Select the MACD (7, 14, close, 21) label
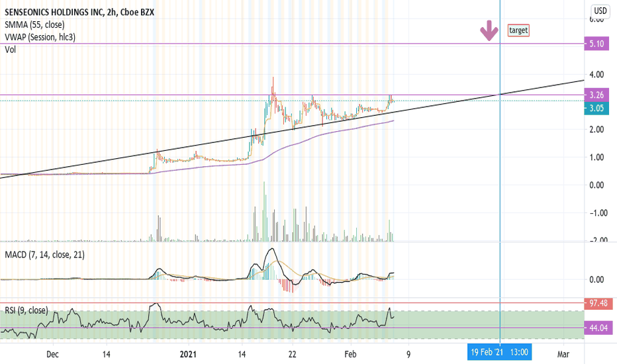Image resolution: width=617 pixels, height=364 pixels. 44,255
